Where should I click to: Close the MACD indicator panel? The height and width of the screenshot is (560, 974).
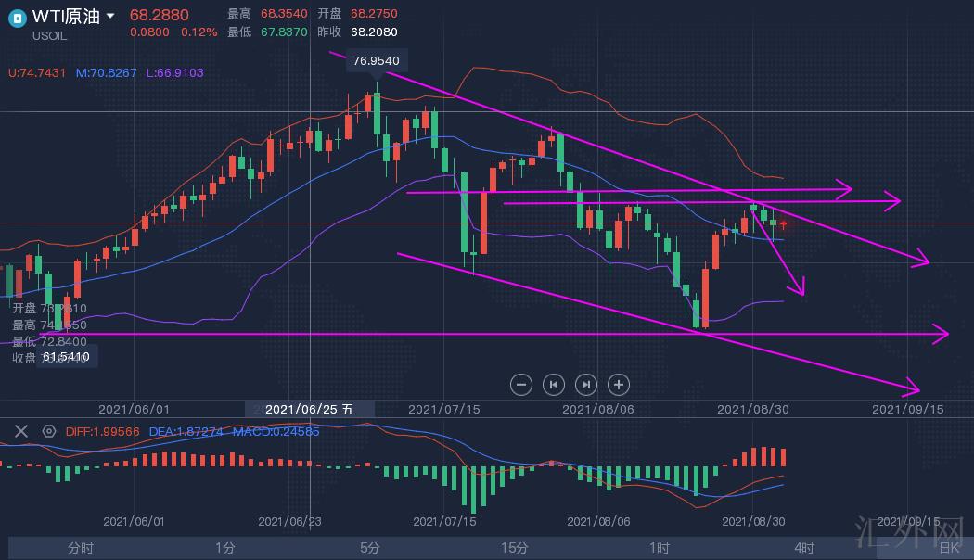[x=20, y=431]
